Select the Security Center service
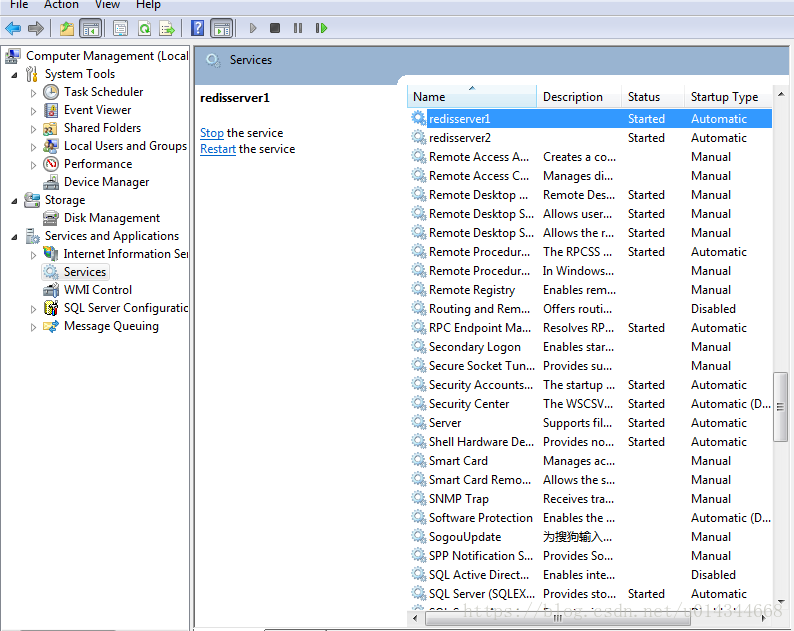Screen dimensions: 794x631 [x=590, y=404]
